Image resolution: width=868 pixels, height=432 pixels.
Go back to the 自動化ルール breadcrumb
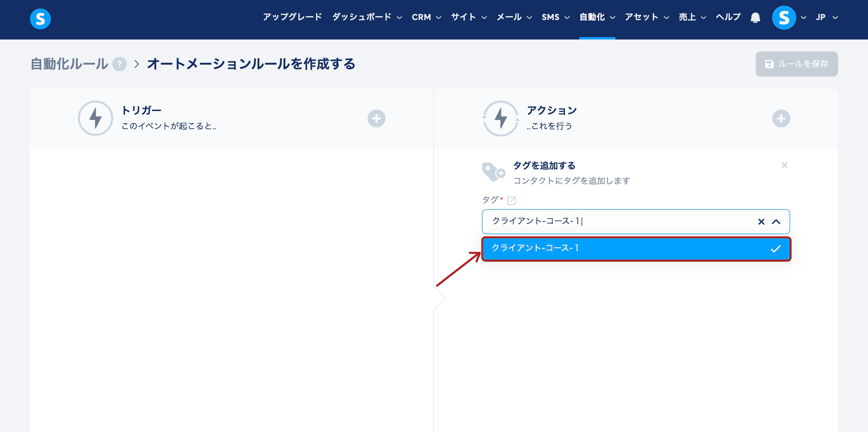click(x=69, y=64)
